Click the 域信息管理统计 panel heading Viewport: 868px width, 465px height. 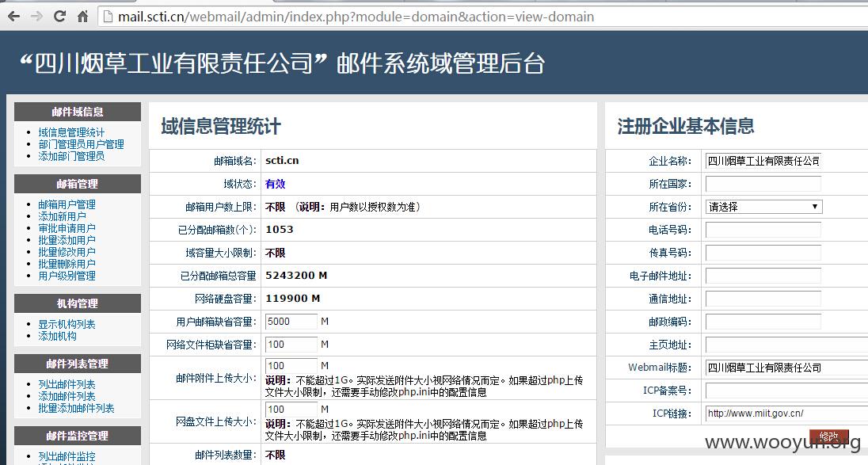(x=221, y=126)
